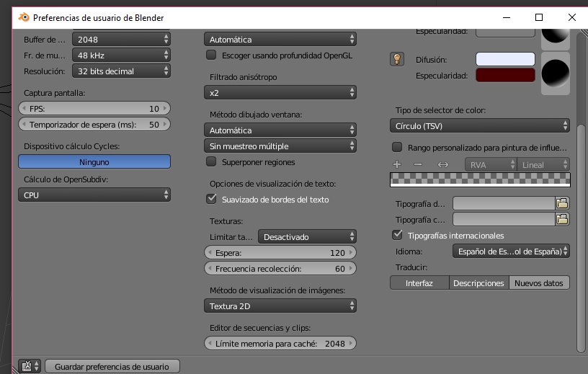
Task: Click the dark red Especularidad color swatch
Action: 505,75
